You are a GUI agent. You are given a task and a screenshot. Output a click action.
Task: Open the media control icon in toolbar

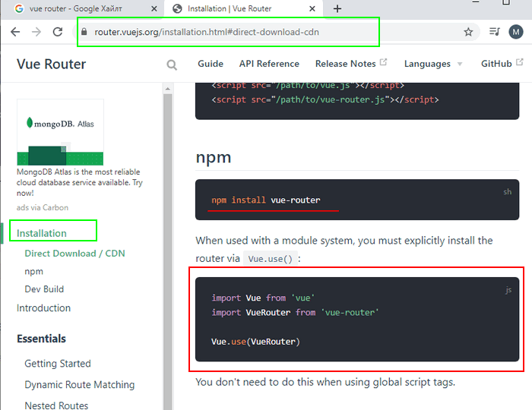[x=494, y=32]
